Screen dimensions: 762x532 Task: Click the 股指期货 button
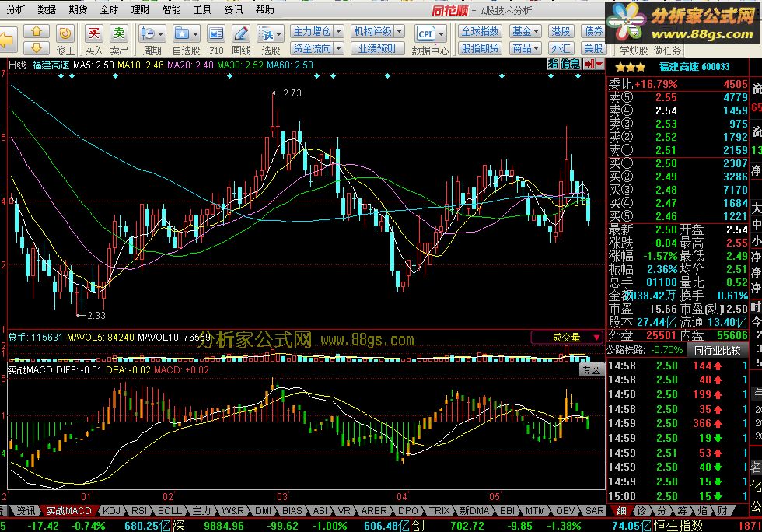click(480, 48)
